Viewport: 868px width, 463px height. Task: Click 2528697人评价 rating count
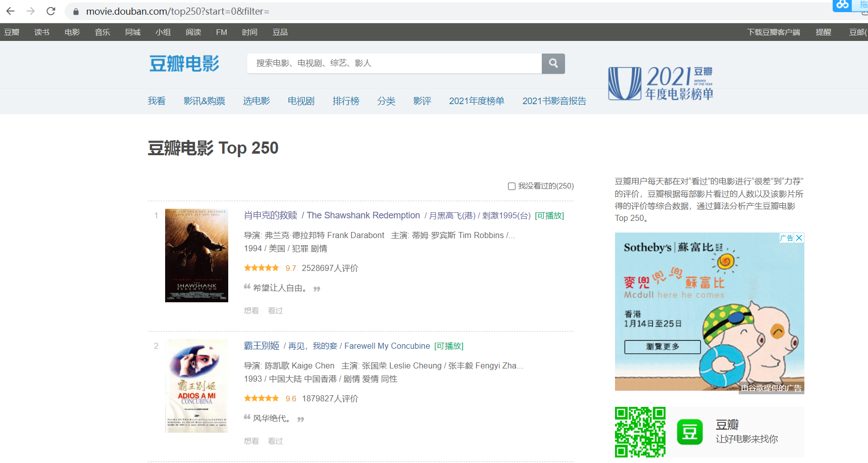tap(330, 268)
